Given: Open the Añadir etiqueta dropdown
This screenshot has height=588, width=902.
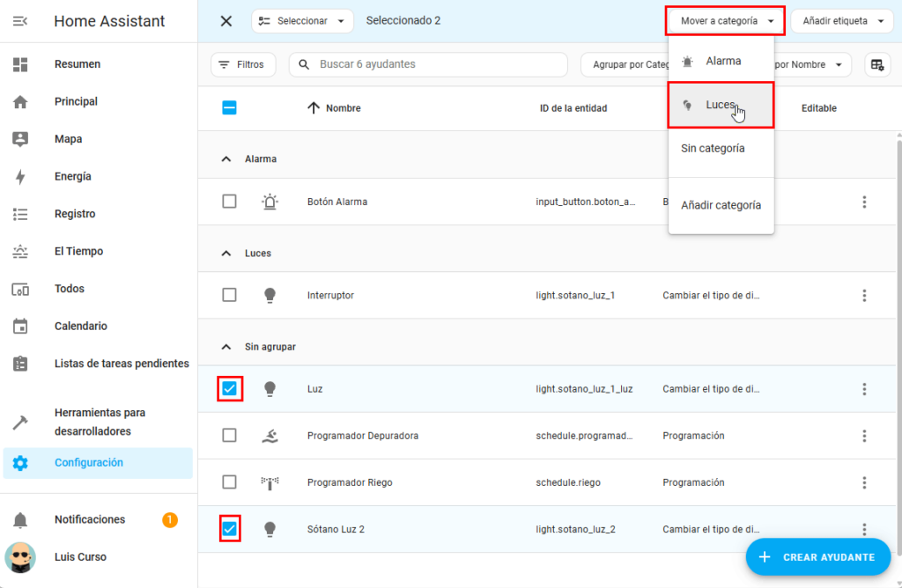Looking at the screenshot, I should 842,21.
